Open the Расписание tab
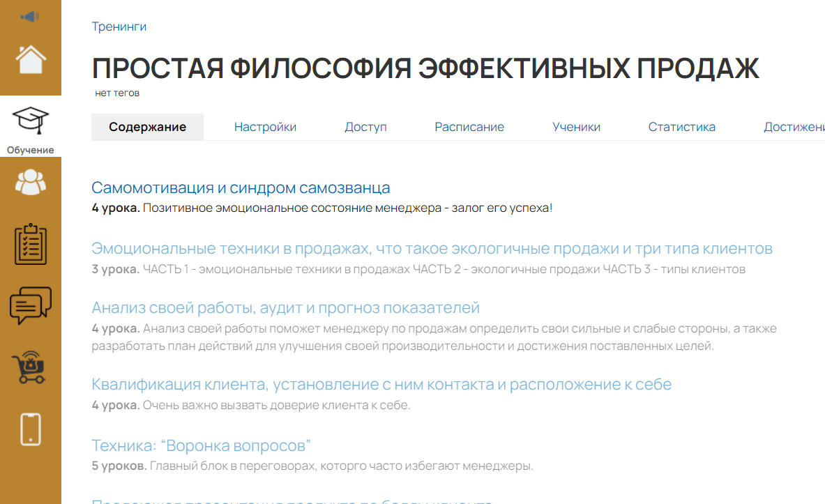The height and width of the screenshot is (504, 825). click(469, 127)
